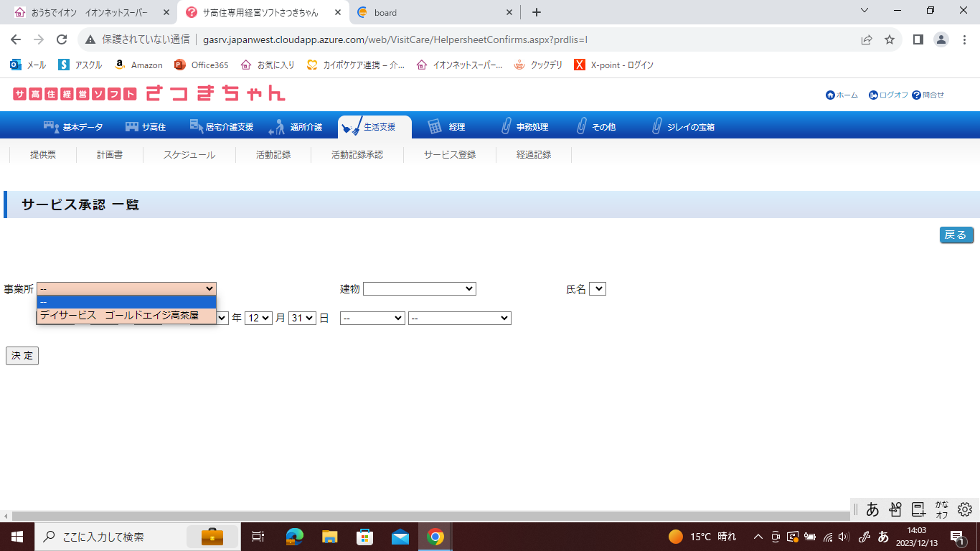Viewport: 980px width, 551px height.
Task: Open the 基本データ menu icon
Action: tap(52, 127)
